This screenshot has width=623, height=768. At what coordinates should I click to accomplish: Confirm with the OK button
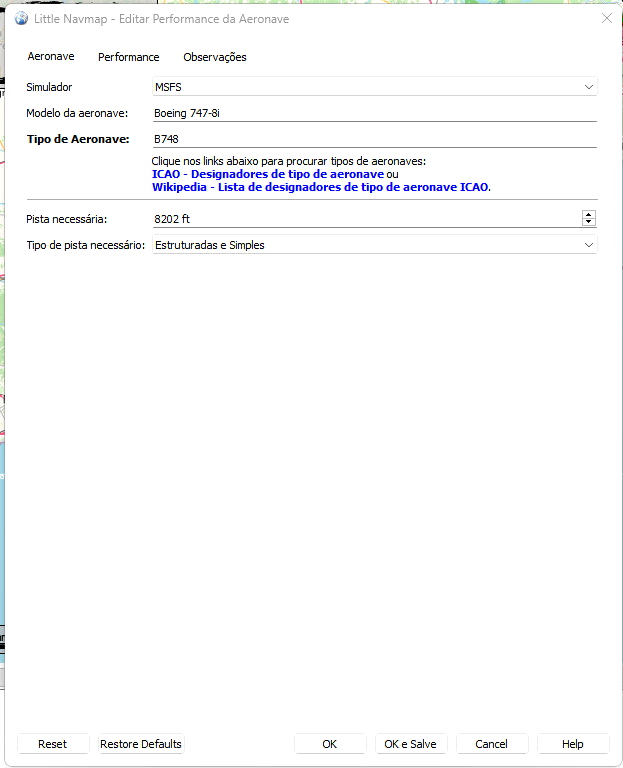(x=330, y=744)
